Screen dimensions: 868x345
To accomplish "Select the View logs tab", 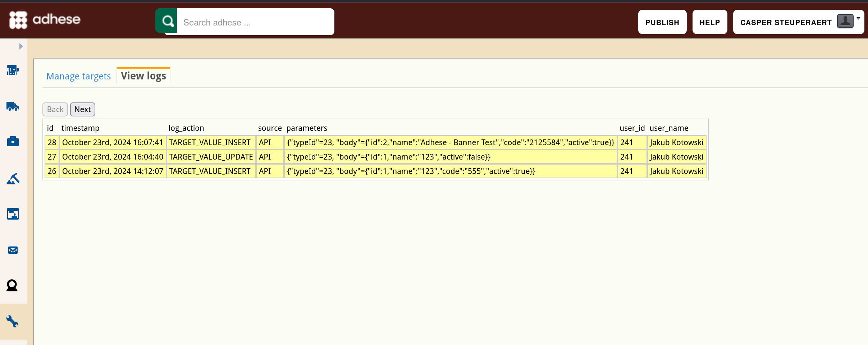I will point(143,76).
